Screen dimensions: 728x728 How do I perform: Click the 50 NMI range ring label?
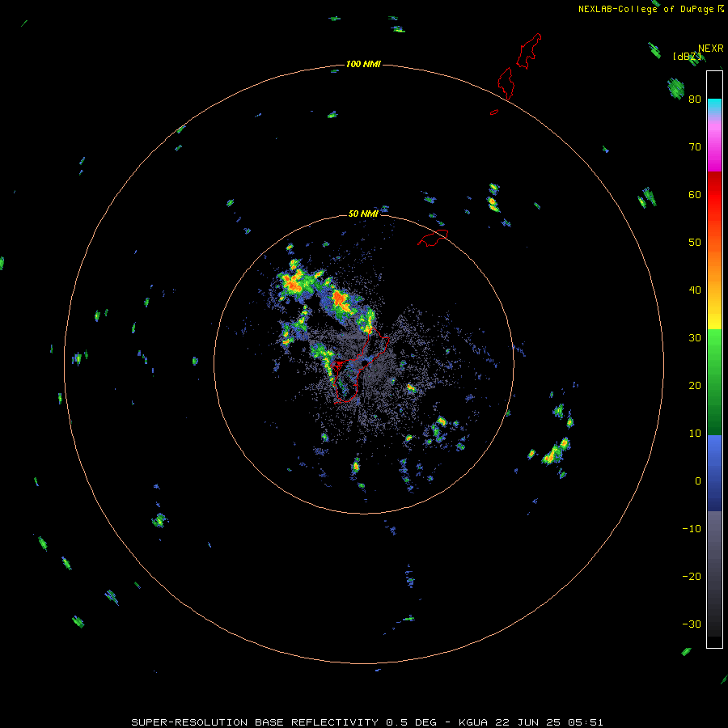tap(363, 214)
